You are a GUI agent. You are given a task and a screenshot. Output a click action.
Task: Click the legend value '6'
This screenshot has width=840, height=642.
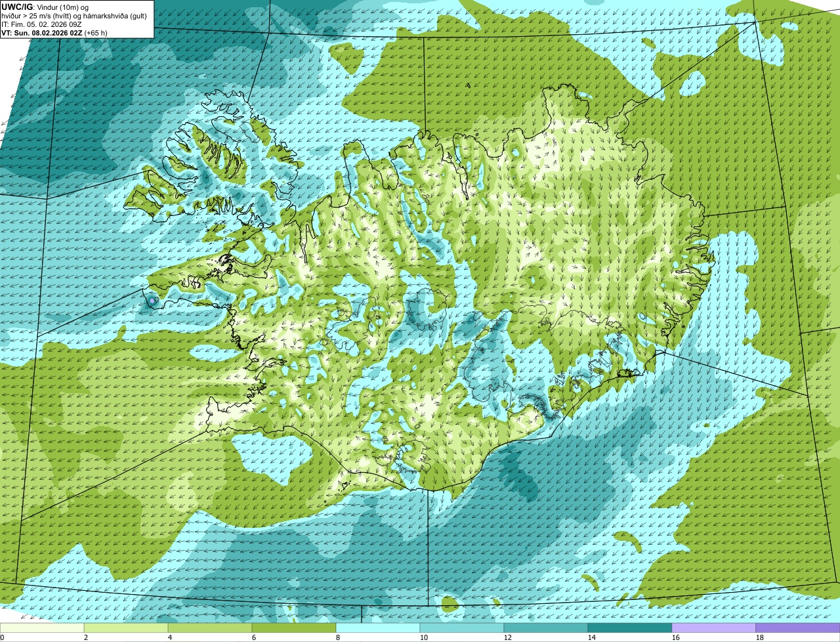(x=254, y=637)
